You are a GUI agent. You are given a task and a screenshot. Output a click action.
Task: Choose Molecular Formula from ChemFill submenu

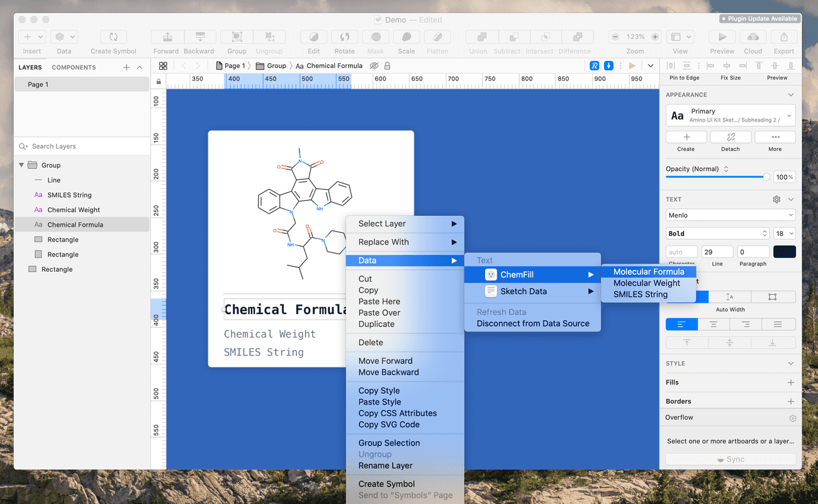click(648, 272)
